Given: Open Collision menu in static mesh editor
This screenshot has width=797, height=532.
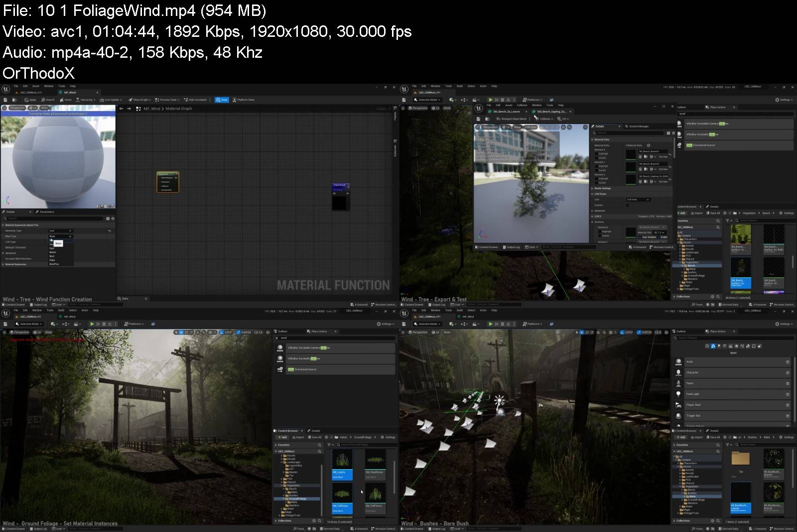Looking at the screenshot, I should tap(522, 105).
